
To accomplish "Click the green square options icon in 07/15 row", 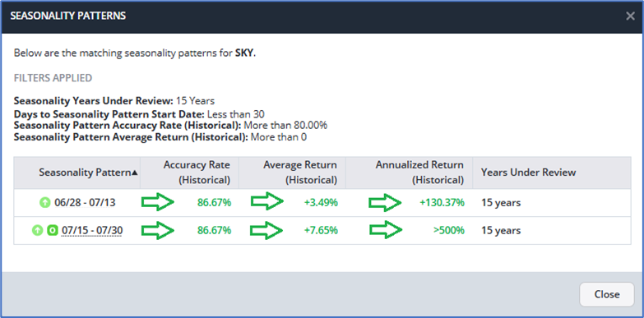I will click(52, 231).
